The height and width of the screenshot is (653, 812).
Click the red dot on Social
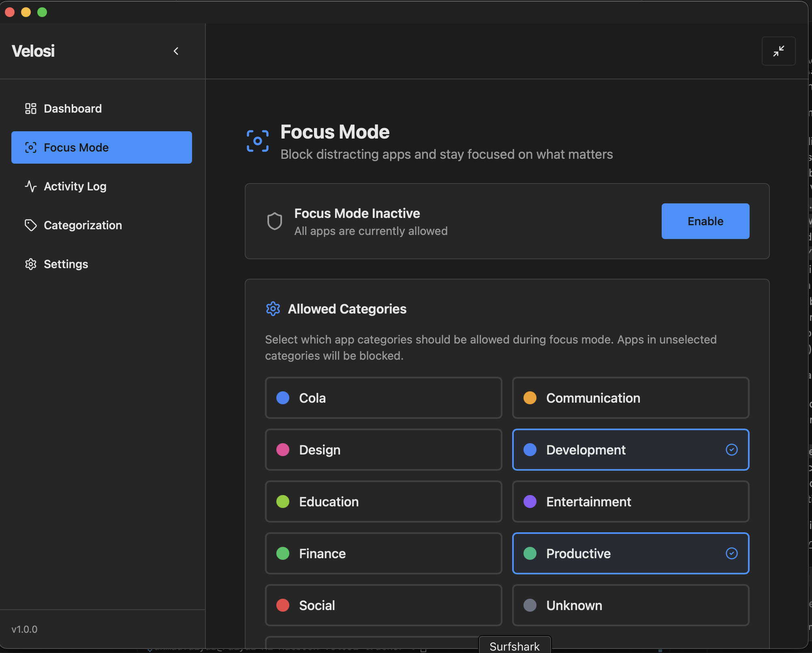(283, 605)
